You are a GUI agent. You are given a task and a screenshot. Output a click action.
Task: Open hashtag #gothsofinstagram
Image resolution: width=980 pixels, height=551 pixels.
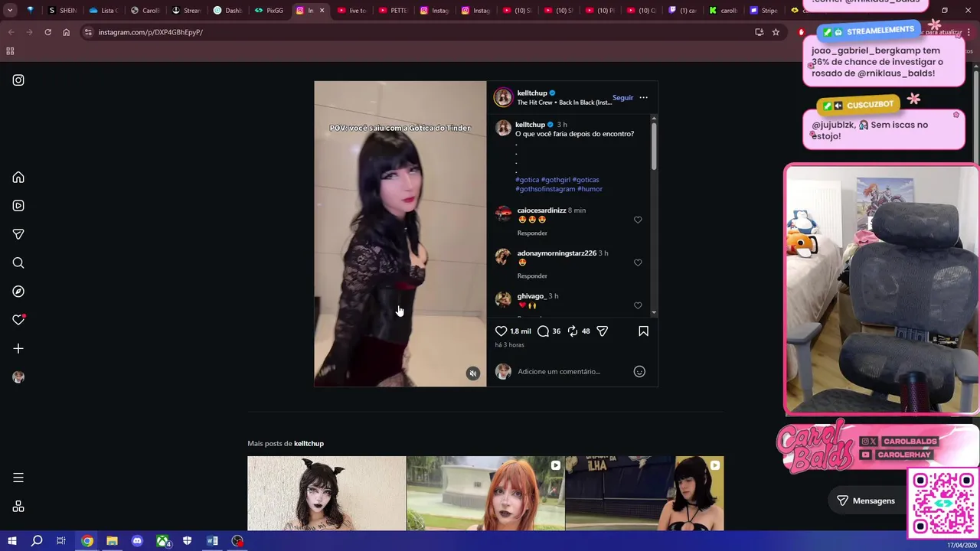tap(545, 189)
